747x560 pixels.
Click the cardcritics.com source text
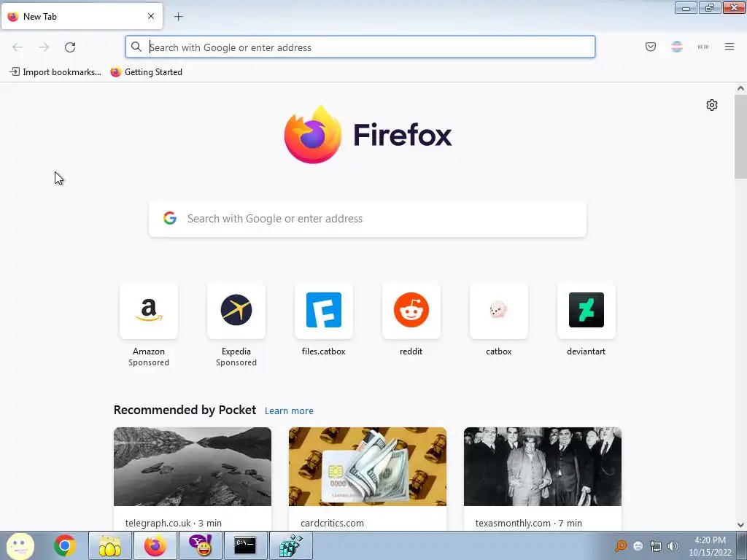(x=332, y=523)
